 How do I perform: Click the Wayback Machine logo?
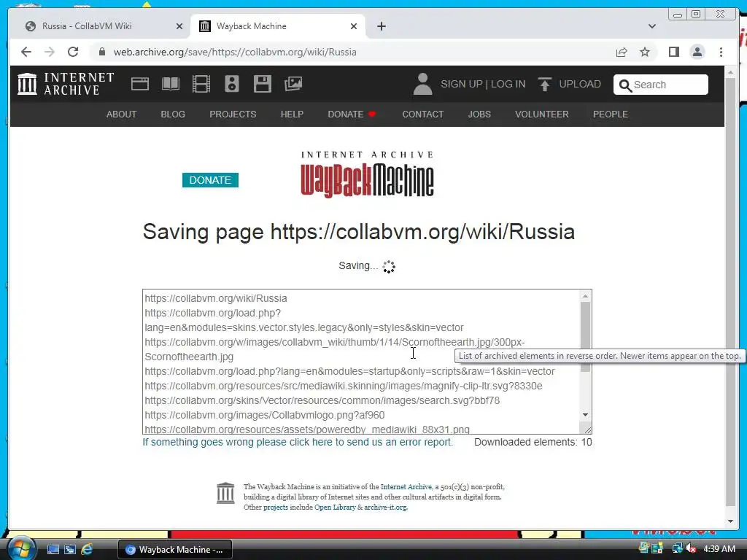click(x=367, y=174)
